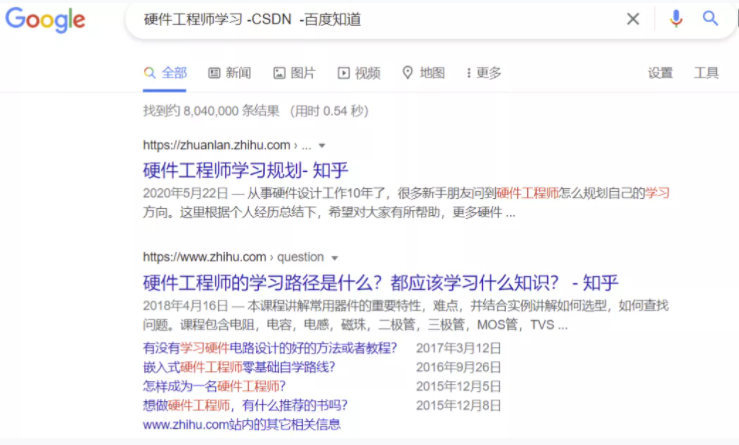
Task: Clear the search query with the X icon
Action: click(633, 19)
